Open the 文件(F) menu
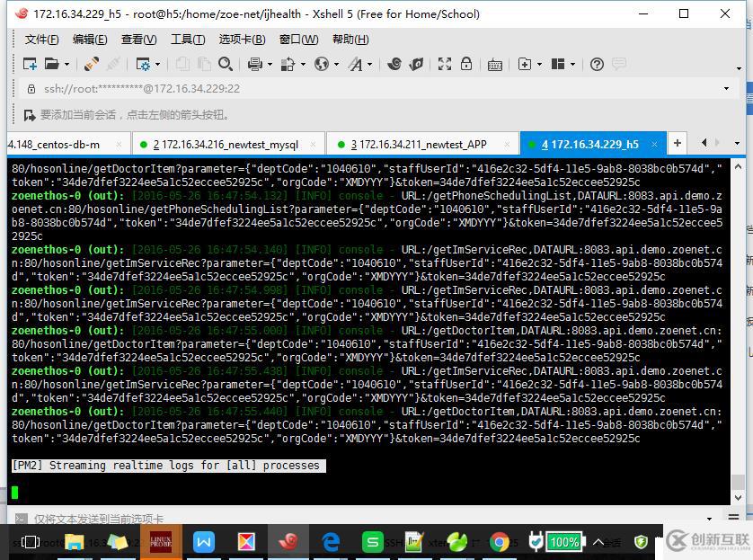 [x=41, y=40]
